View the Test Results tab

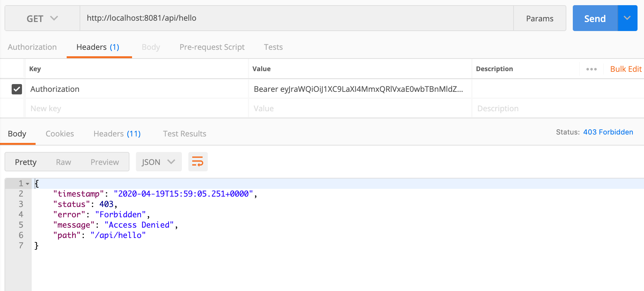click(x=184, y=134)
